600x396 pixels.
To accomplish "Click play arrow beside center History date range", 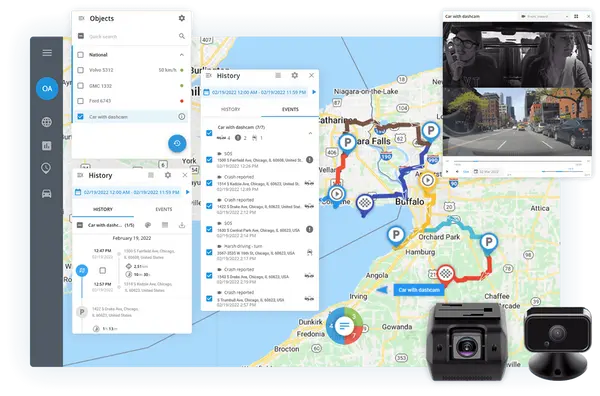I will pyautogui.click(x=314, y=92).
